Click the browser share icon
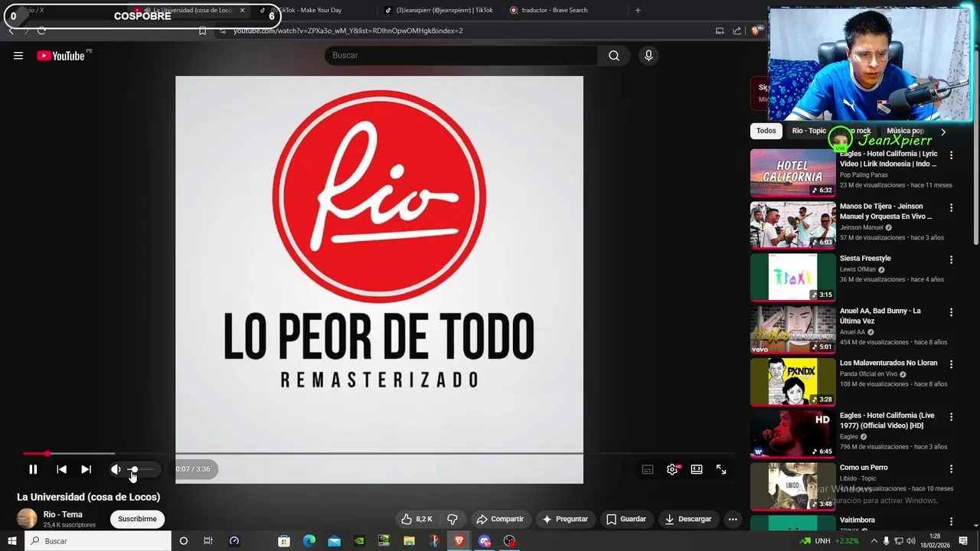 click(x=737, y=31)
